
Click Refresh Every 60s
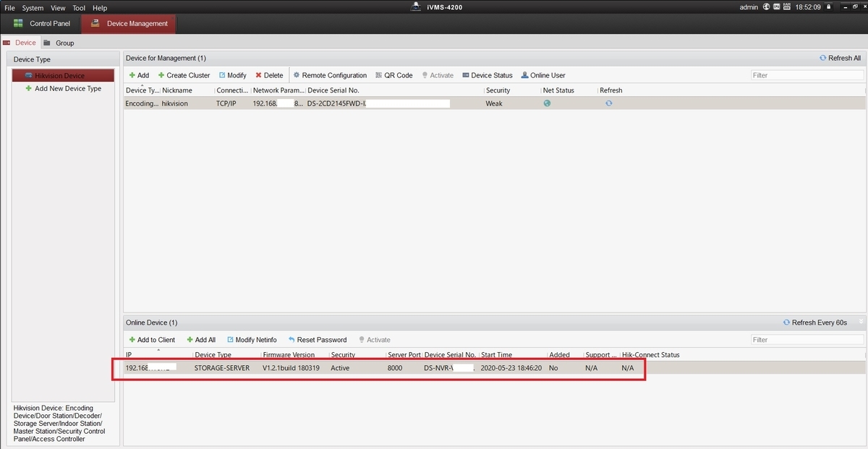[815, 322]
